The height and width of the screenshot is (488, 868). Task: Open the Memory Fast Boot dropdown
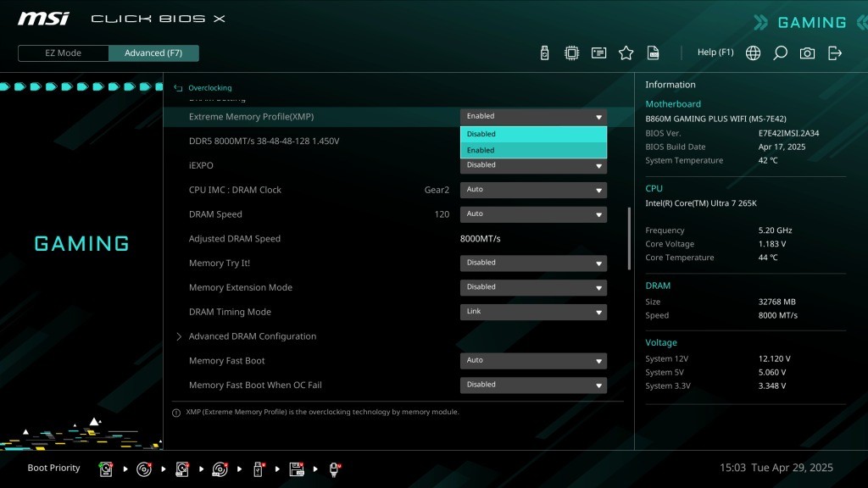tap(533, 360)
